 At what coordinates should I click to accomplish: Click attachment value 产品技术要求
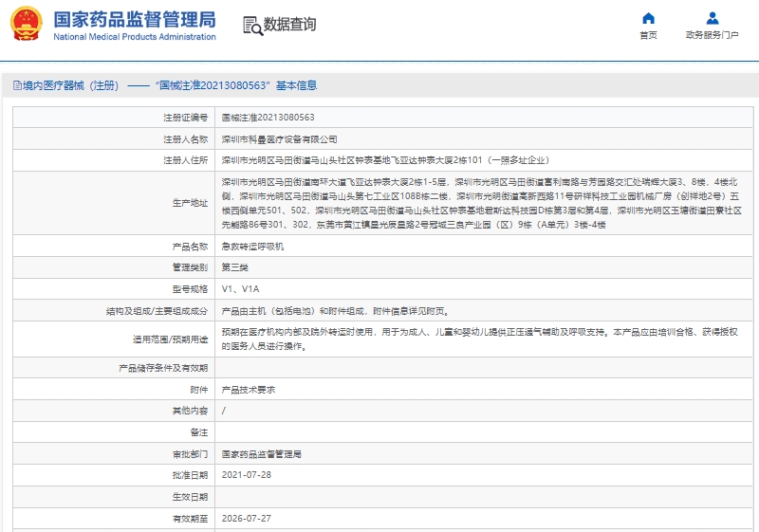[249, 390]
